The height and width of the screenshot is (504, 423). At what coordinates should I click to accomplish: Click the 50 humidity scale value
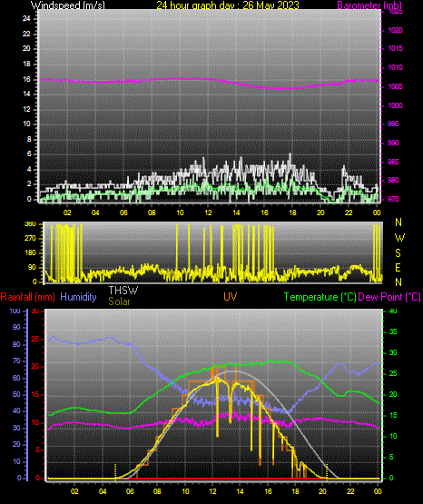[16, 394]
